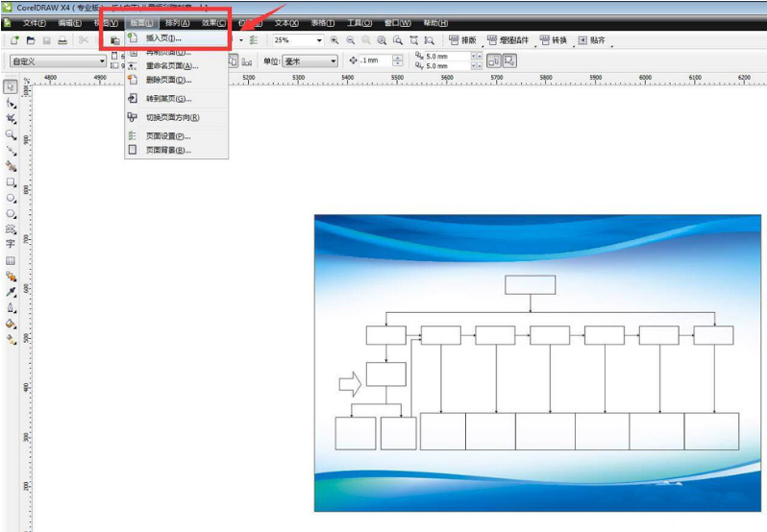Toggle the treat as filled button

coord(494,60)
